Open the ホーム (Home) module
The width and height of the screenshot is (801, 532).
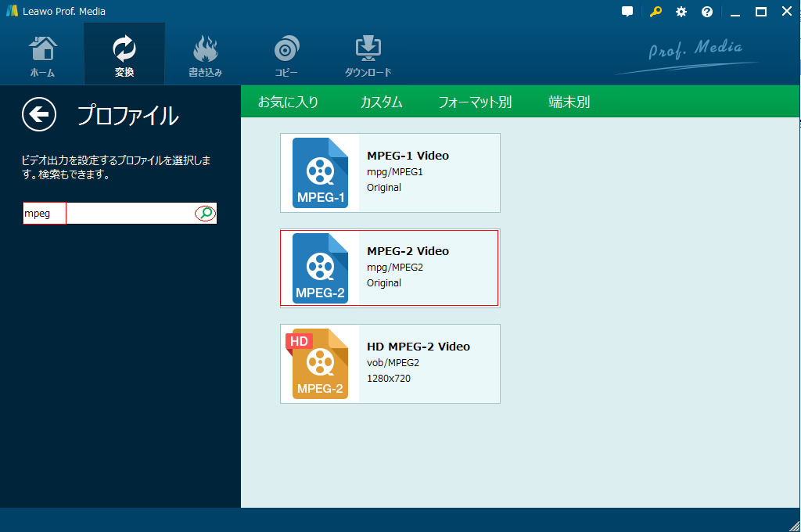click(42, 56)
